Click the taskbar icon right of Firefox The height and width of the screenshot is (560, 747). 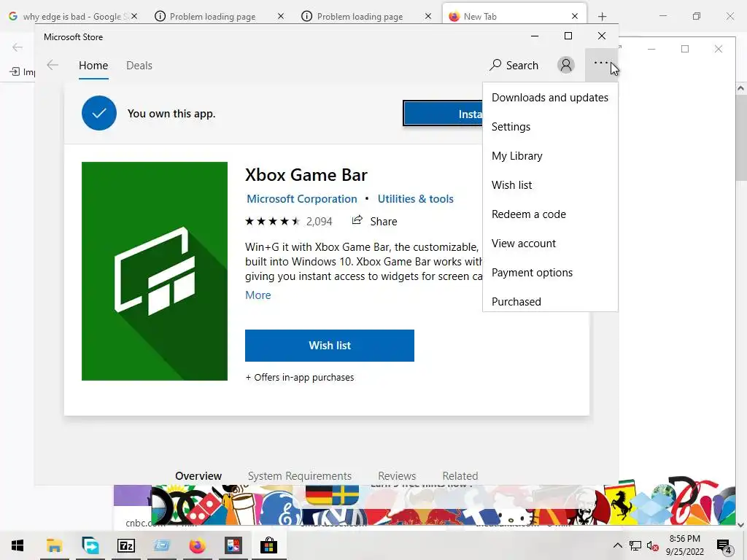click(x=233, y=545)
